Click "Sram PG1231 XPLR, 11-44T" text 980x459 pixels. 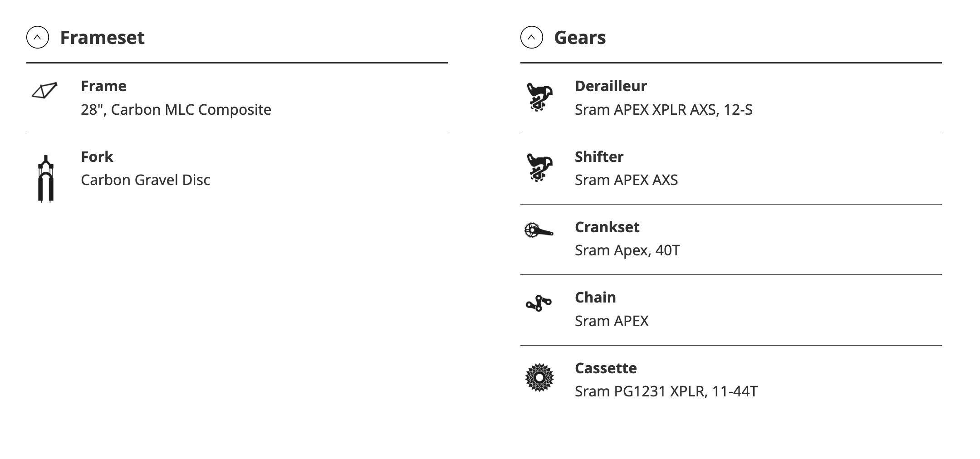(x=666, y=391)
